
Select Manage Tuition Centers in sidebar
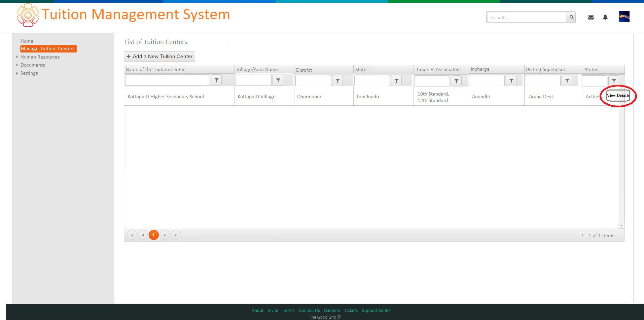[x=48, y=49]
